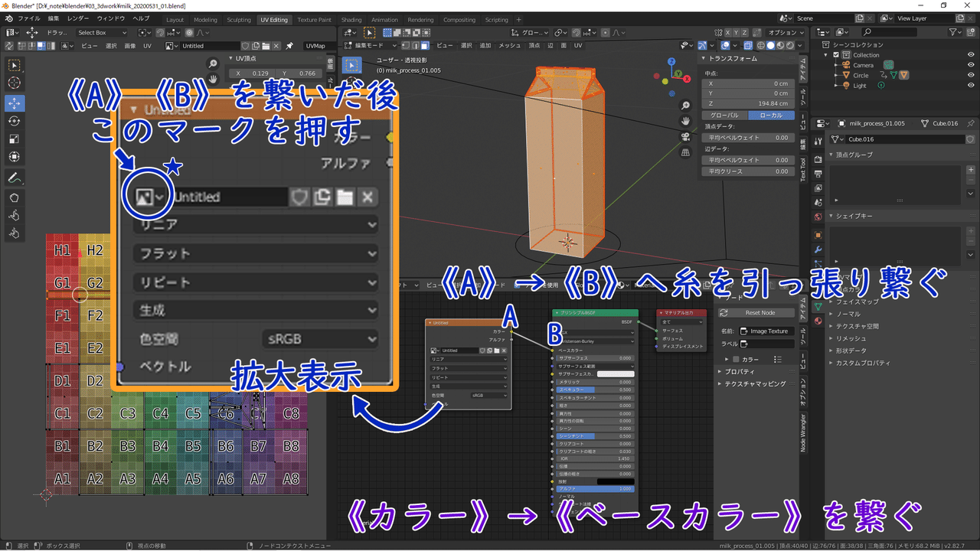
Task: Switch to the Shading workspace tab
Action: pos(351,20)
